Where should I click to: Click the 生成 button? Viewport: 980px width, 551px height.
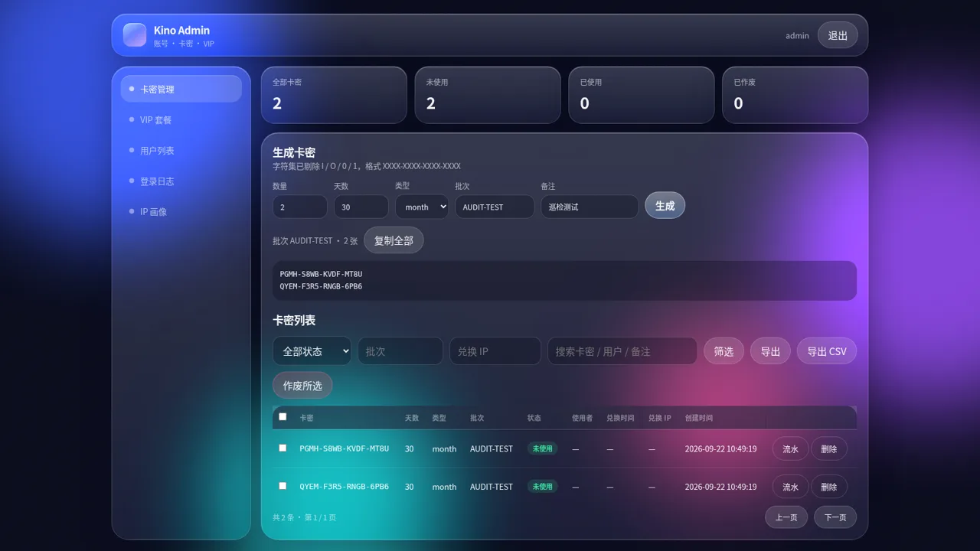pos(665,205)
